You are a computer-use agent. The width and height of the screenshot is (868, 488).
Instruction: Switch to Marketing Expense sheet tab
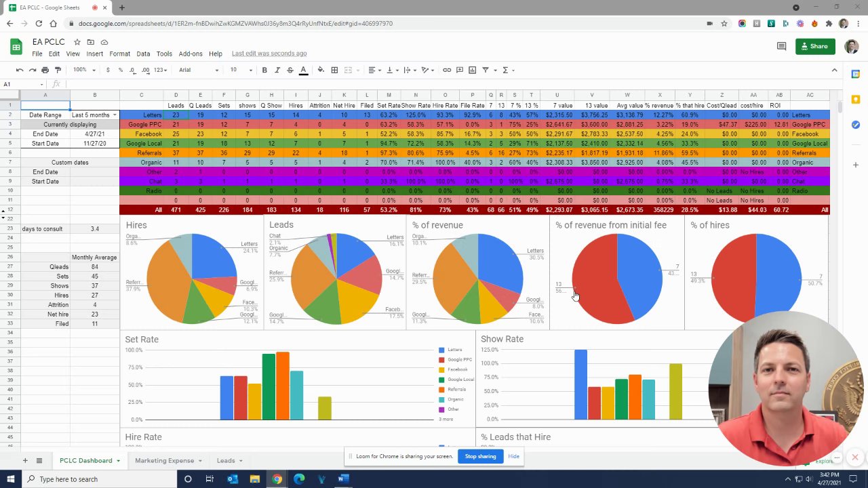pyautogui.click(x=164, y=461)
